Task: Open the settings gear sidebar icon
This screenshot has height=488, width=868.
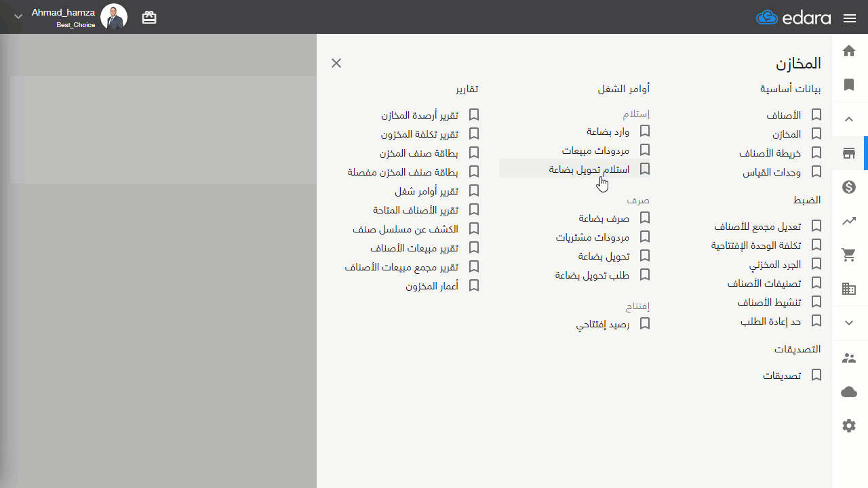Action: point(849,426)
